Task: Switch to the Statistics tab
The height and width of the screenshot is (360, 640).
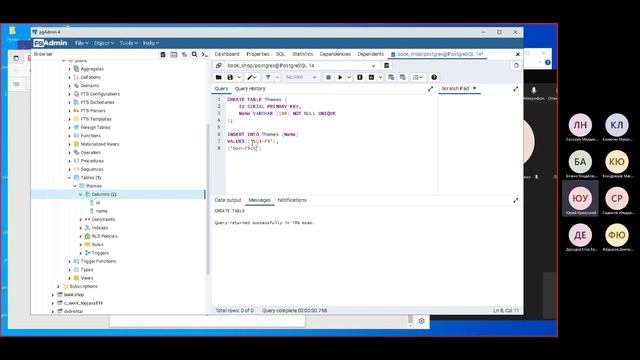Action: point(302,54)
